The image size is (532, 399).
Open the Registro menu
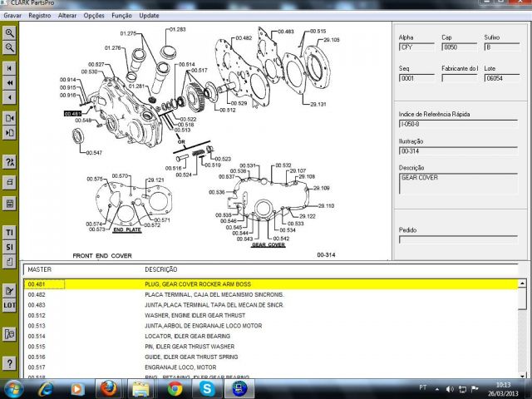click(40, 16)
